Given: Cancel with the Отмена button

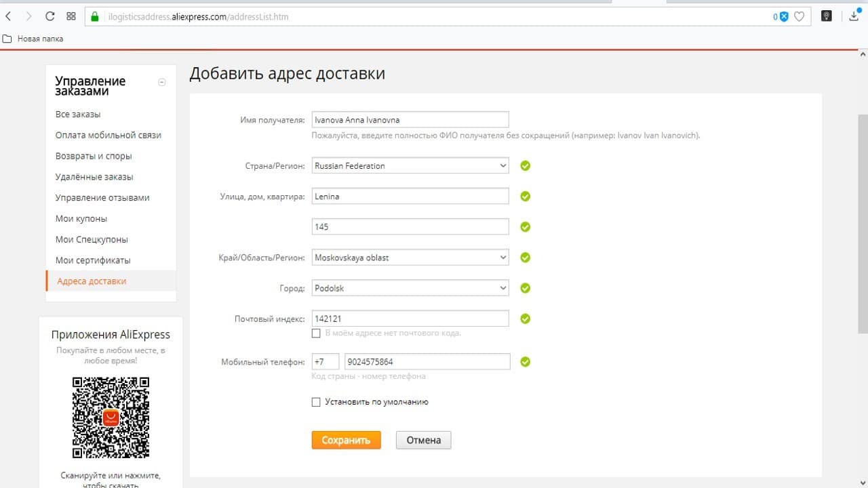Looking at the screenshot, I should click(x=423, y=440).
